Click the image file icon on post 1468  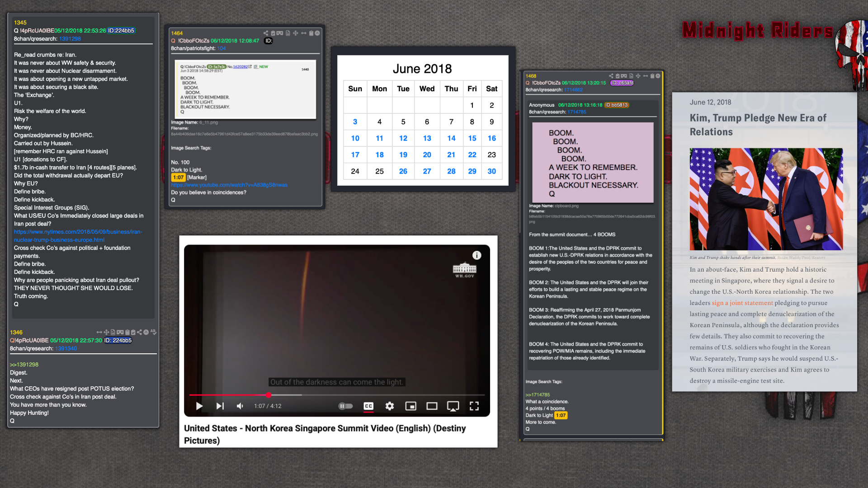pyautogui.click(x=631, y=76)
